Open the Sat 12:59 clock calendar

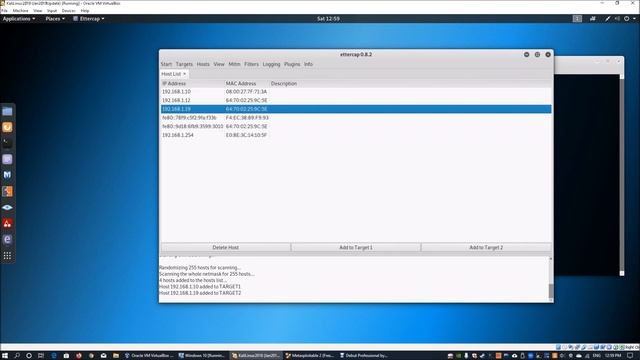click(328, 18)
